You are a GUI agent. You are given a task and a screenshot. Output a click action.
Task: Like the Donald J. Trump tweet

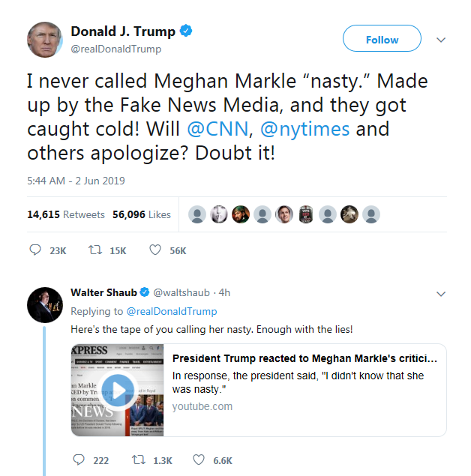[x=155, y=250]
